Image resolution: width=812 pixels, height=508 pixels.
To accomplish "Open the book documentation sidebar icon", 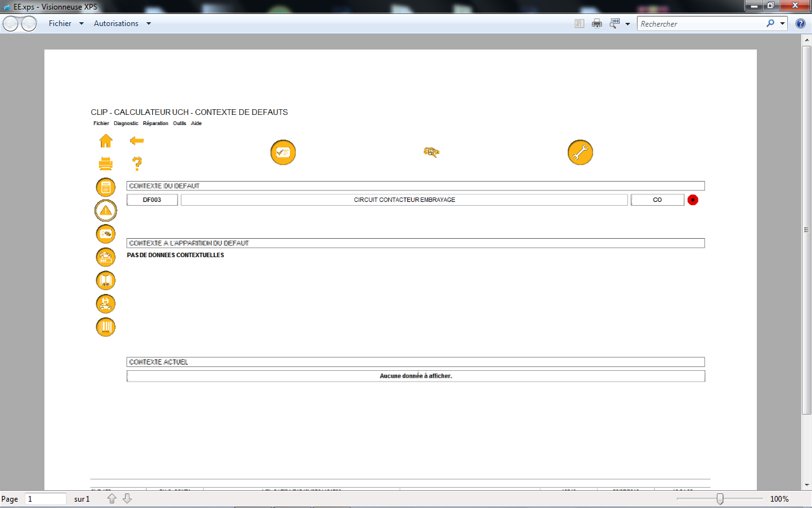I will [106, 280].
